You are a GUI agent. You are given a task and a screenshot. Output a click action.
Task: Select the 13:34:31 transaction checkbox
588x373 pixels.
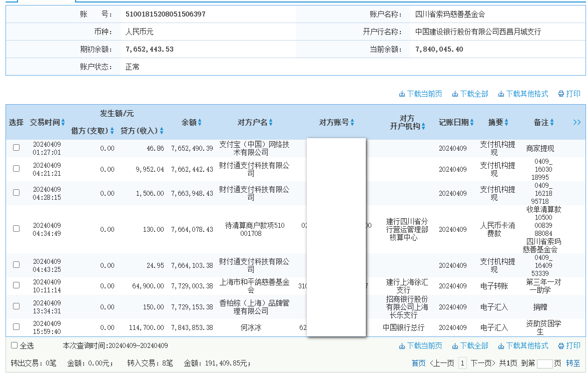(x=16, y=306)
